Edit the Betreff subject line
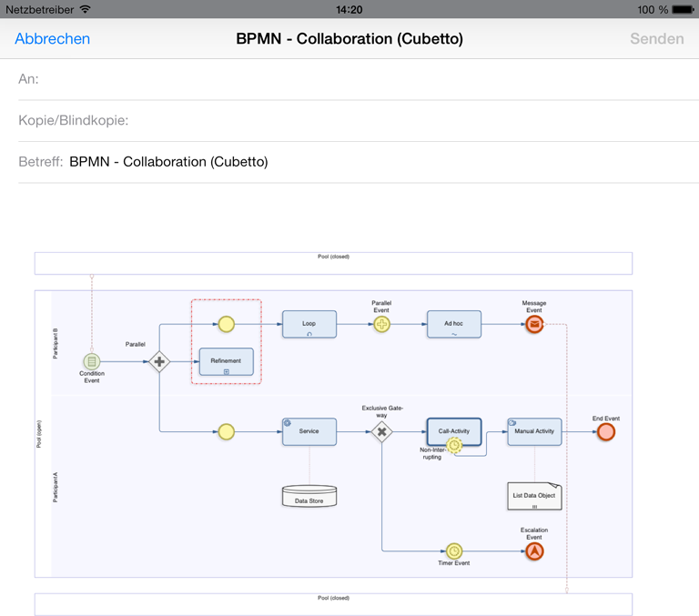The width and height of the screenshot is (699, 616). (x=359, y=162)
